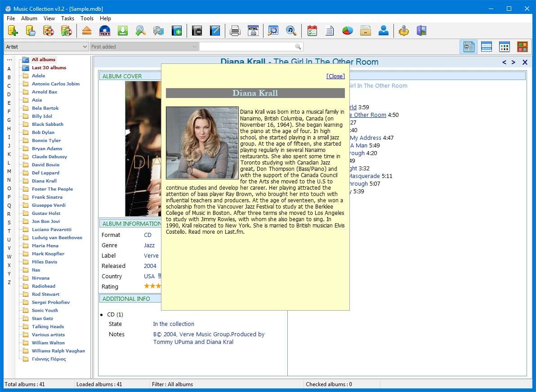Switch to the colored grid thumbnails view icon
Screen dimensions: 536x392
[x=504, y=47]
